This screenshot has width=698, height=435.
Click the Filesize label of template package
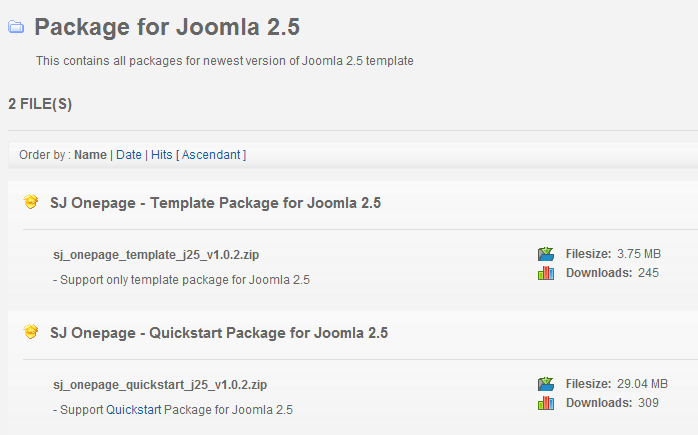[x=588, y=254]
